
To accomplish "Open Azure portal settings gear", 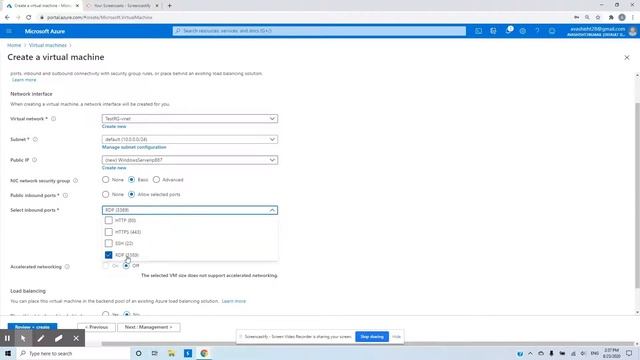I will click(522, 31).
